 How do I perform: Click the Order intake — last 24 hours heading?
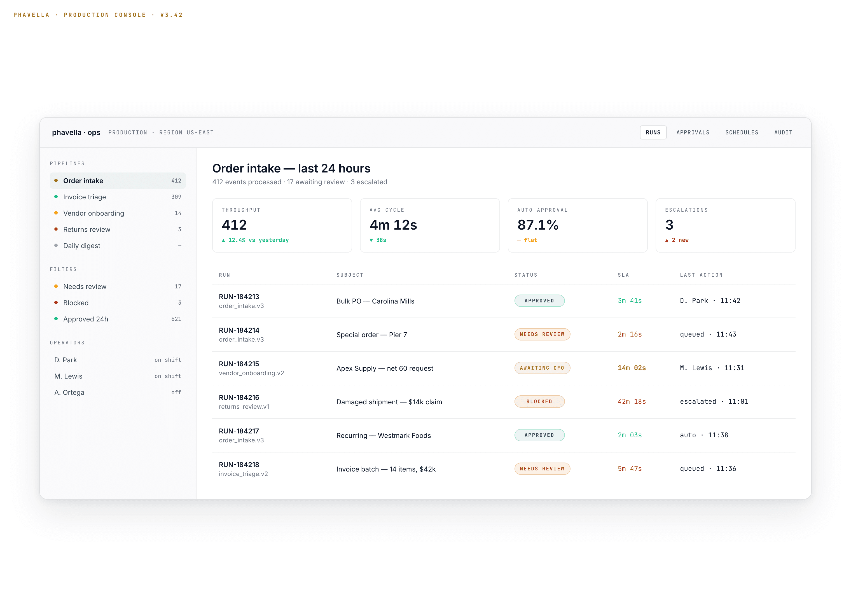[x=291, y=168]
